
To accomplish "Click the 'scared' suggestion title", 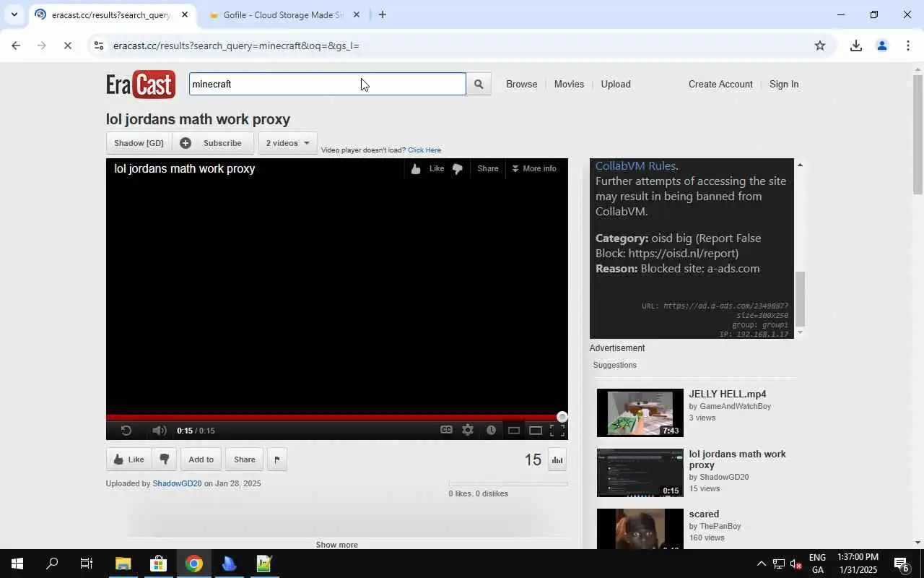I will coord(704,514).
